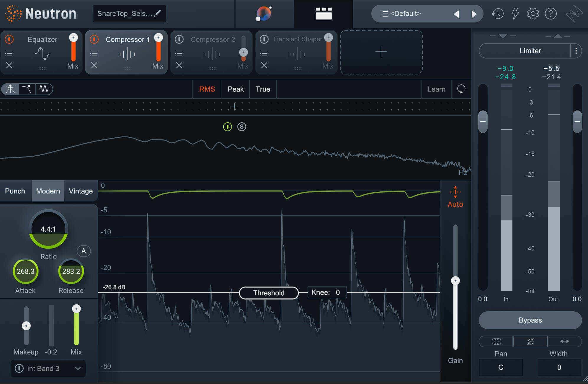Click the pencil icon to rename SnareTop track
Viewport: 588px width, 384px height.
click(x=158, y=13)
